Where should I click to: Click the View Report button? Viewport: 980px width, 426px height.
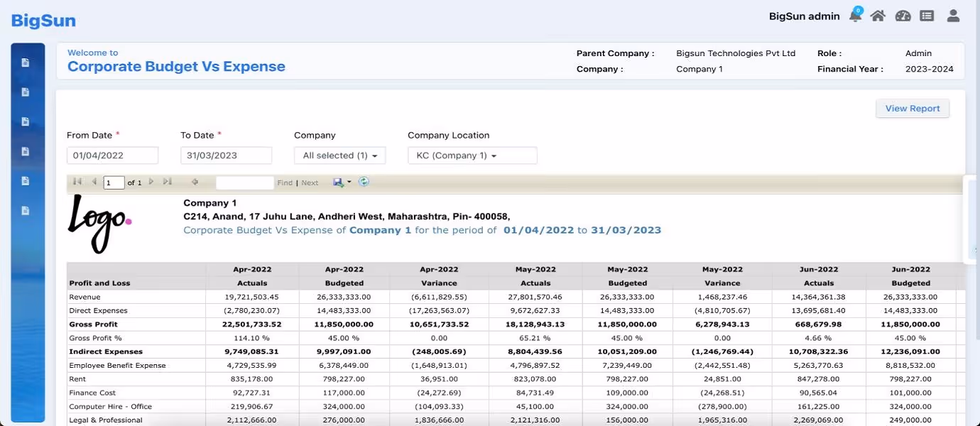913,109
